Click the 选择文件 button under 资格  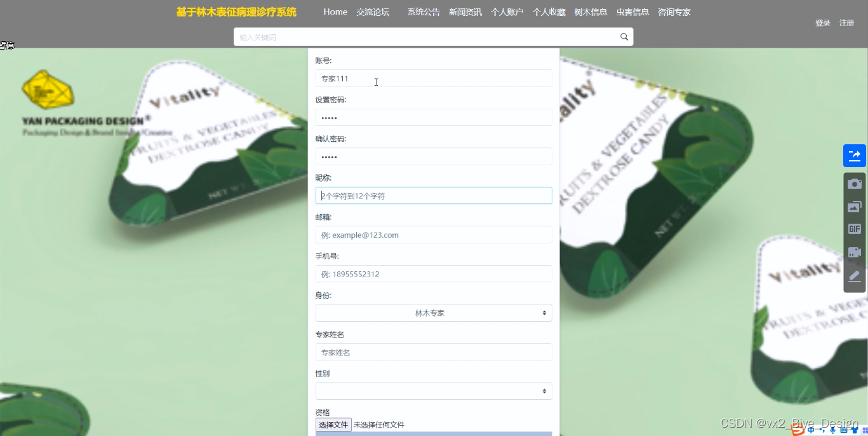pyautogui.click(x=333, y=425)
